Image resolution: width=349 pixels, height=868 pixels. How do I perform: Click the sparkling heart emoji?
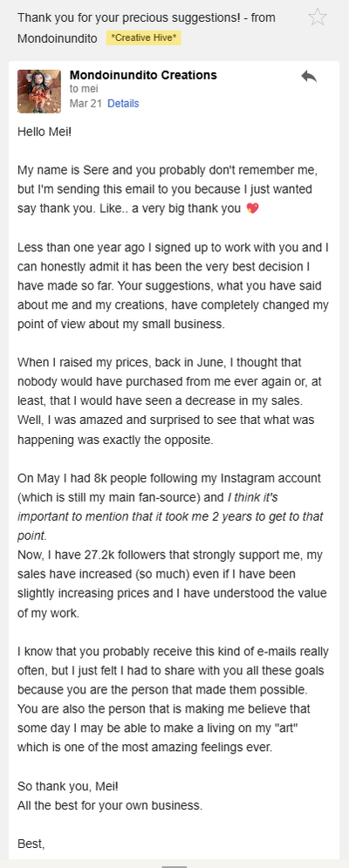tap(252, 208)
